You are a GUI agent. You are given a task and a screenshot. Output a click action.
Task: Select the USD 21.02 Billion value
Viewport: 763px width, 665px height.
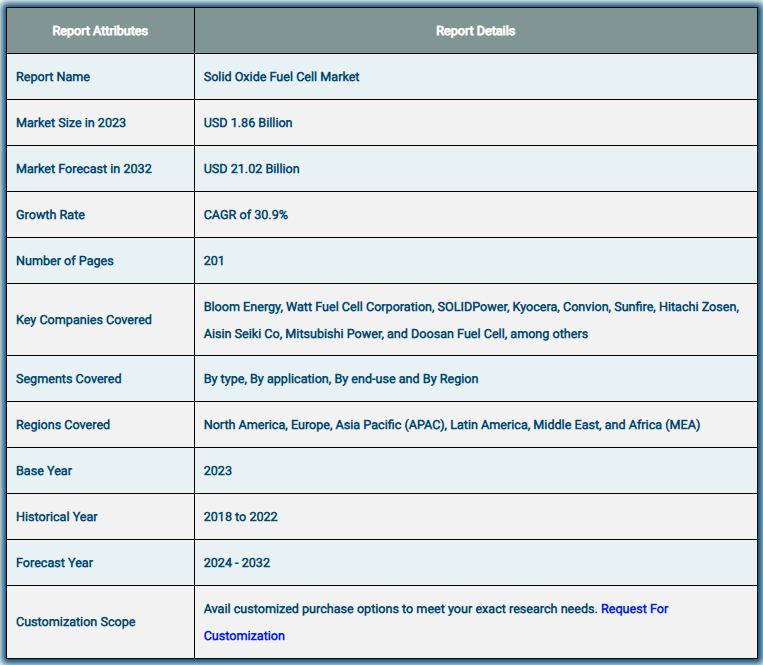click(252, 169)
